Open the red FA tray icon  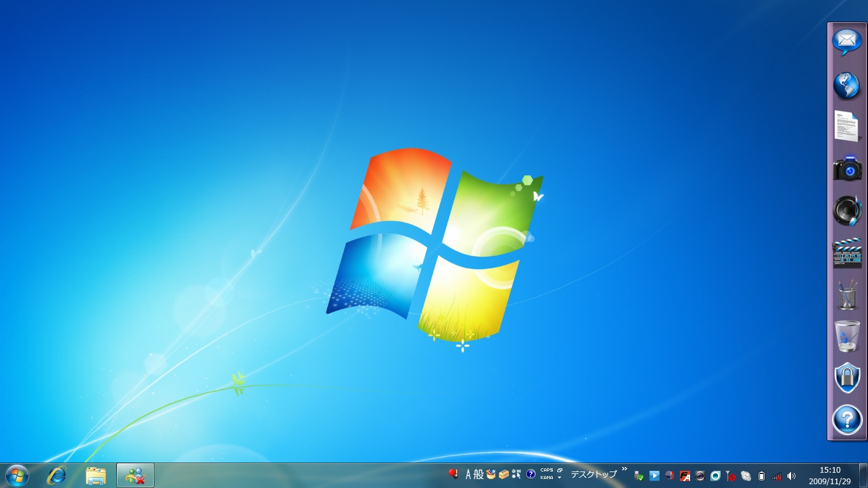685,475
